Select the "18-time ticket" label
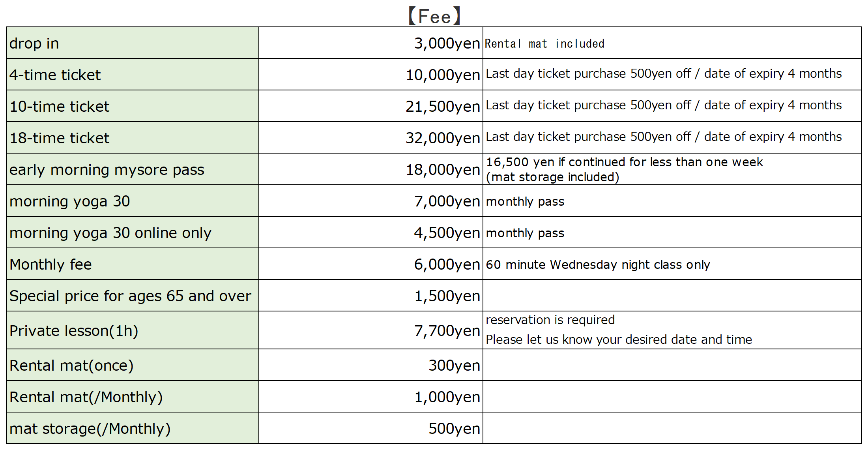 click(60, 138)
